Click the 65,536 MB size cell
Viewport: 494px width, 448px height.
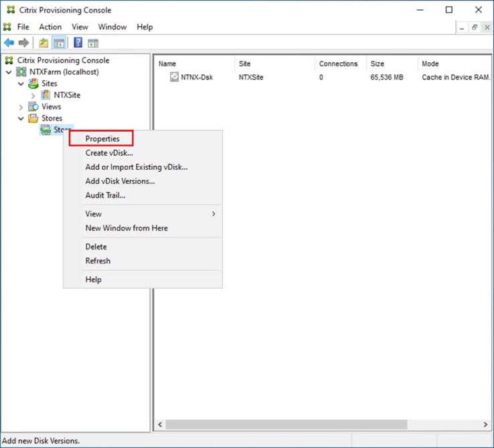point(387,77)
